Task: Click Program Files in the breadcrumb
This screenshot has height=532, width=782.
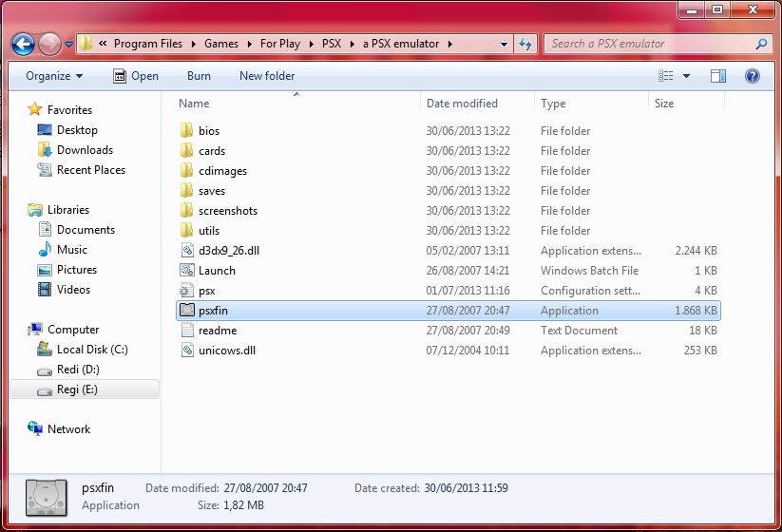Action: pyautogui.click(x=148, y=44)
